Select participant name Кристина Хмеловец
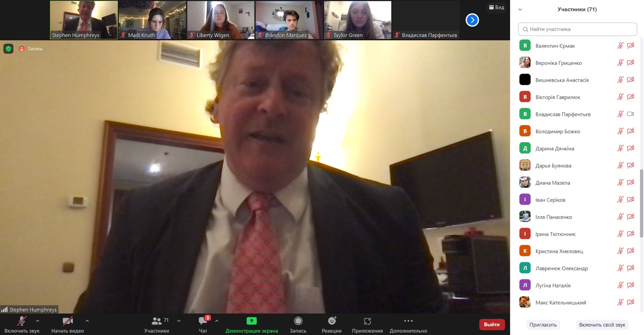This screenshot has height=335, width=644. [x=559, y=251]
